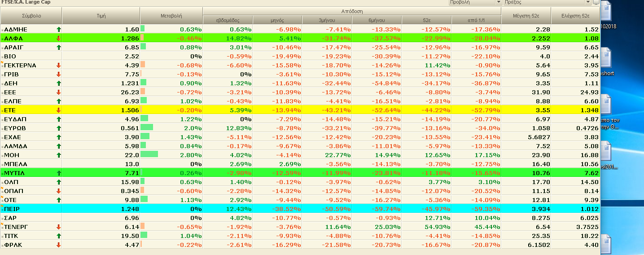Sort by the Σύμβολο column header

tap(31, 16)
